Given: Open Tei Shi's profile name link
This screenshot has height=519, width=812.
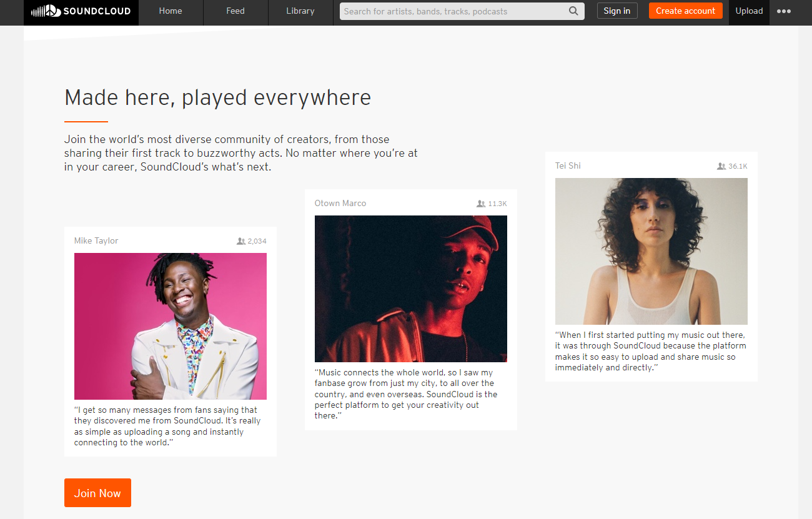Looking at the screenshot, I should (x=568, y=166).
